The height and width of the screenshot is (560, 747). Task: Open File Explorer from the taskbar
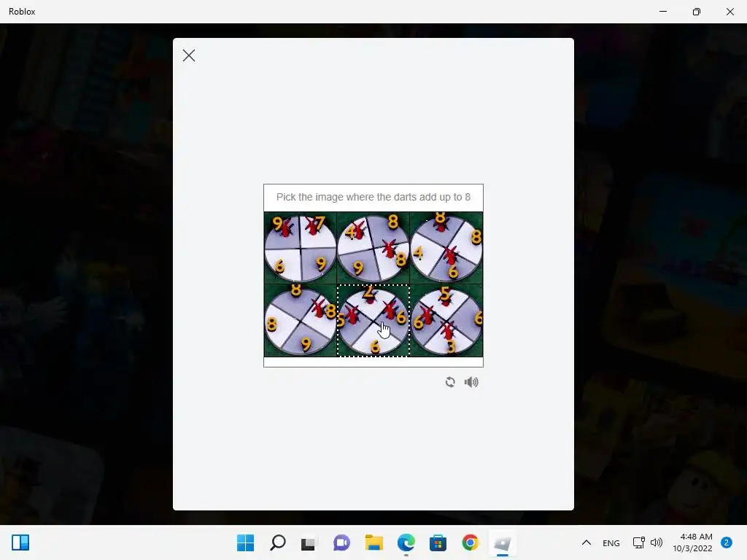pos(374,542)
